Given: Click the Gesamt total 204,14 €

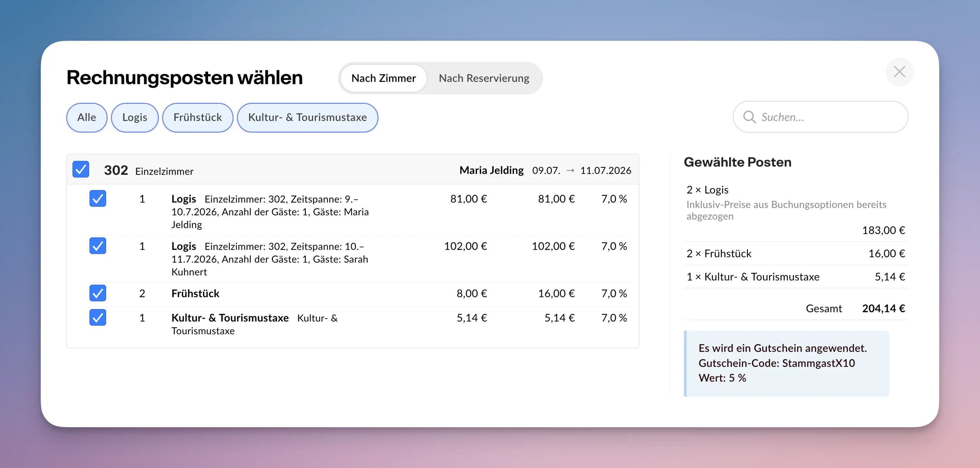Looking at the screenshot, I should (x=883, y=308).
